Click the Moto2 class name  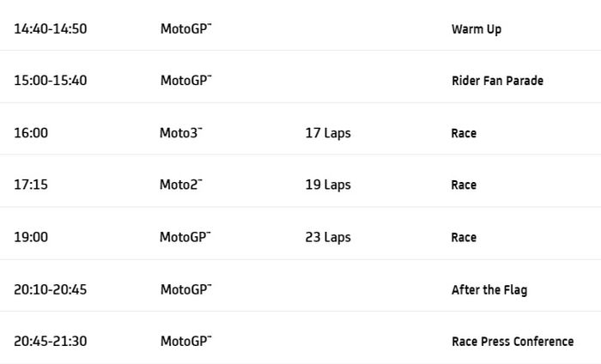180,185
